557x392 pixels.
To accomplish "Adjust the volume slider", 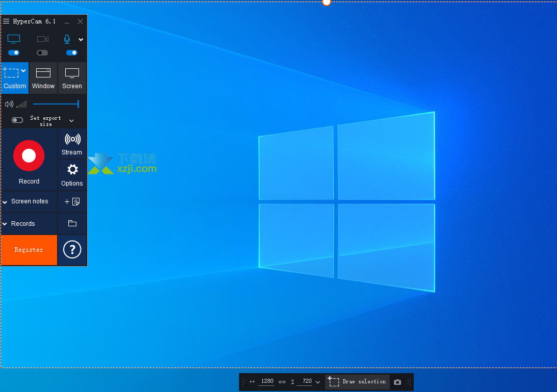I will tap(56, 104).
